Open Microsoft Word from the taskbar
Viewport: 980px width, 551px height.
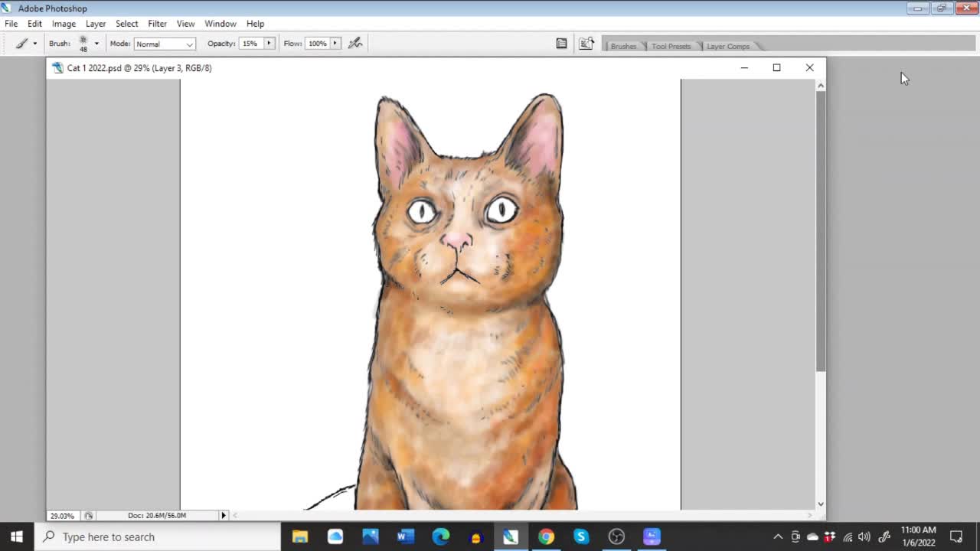tap(406, 536)
